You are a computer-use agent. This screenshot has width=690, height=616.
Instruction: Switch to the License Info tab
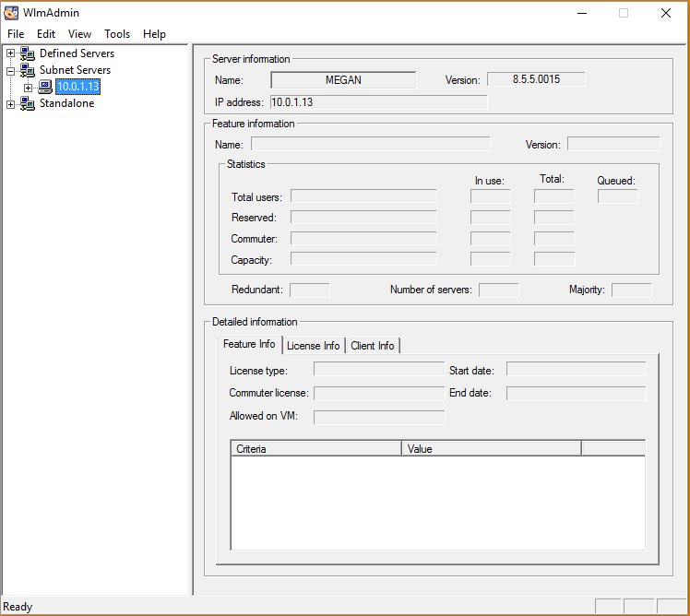click(314, 346)
